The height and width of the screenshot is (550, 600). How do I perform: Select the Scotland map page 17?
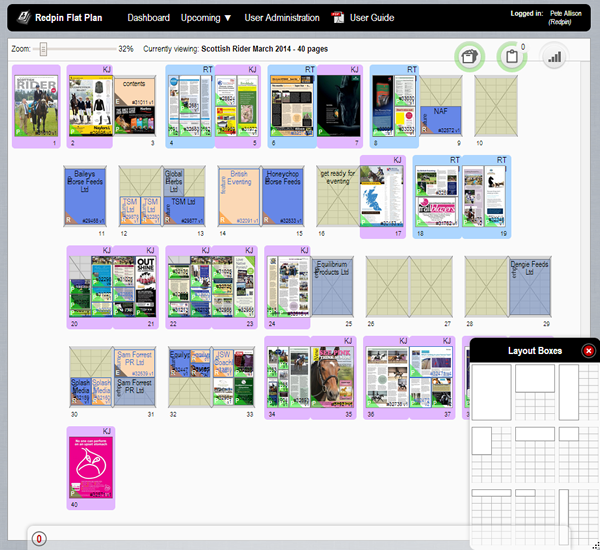click(382, 196)
